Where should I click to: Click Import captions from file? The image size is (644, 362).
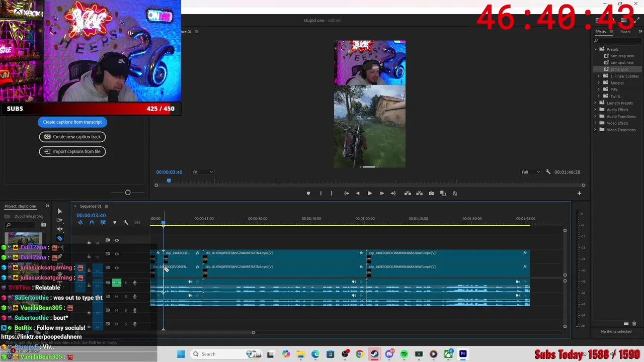pyautogui.click(x=72, y=151)
